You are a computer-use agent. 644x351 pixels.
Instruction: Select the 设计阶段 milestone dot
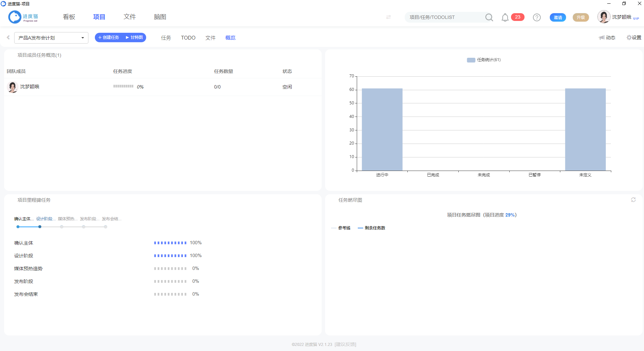point(40,227)
